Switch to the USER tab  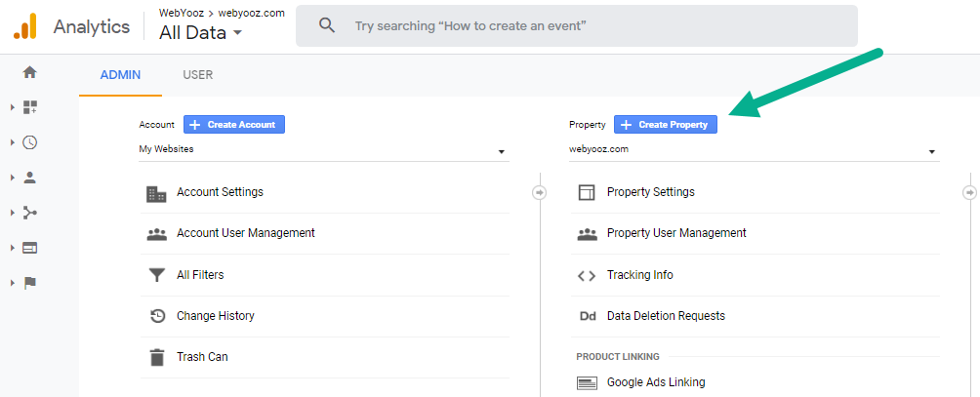point(197,75)
